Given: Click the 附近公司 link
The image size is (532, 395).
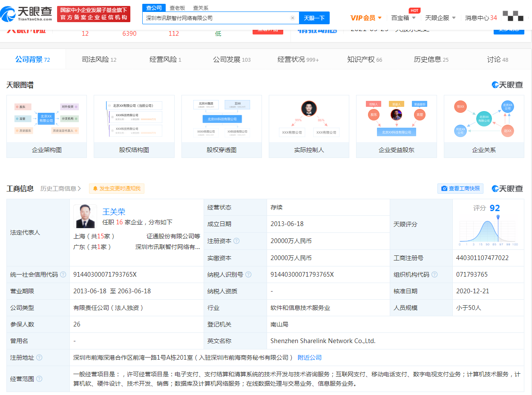Looking at the screenshot, I should [310, 358].
